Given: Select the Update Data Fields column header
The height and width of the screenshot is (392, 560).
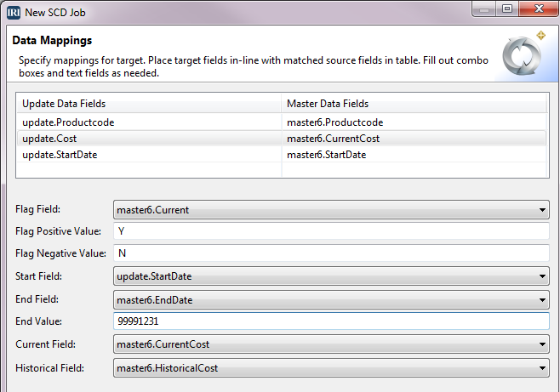Looking at the screenshot, I should 149,104.
